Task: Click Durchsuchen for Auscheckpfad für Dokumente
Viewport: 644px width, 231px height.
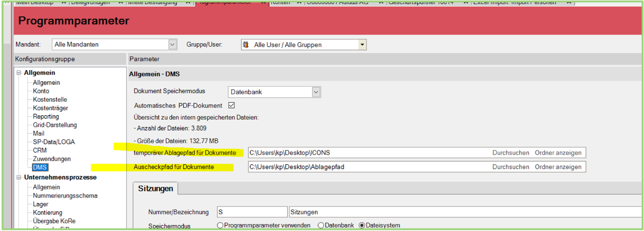Action: [510, 167]
